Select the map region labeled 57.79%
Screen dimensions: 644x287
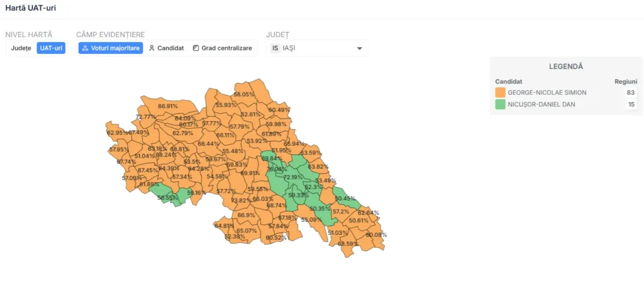click(240, 127)
